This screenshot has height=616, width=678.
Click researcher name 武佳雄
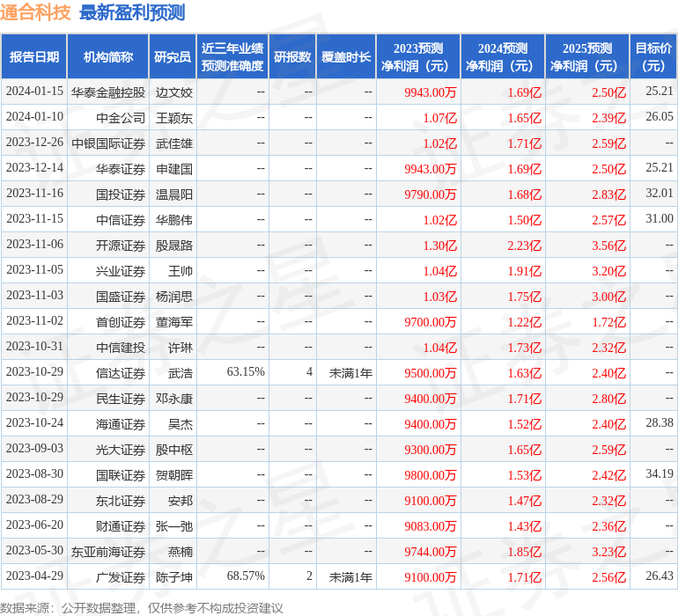(x=173, y=143)
